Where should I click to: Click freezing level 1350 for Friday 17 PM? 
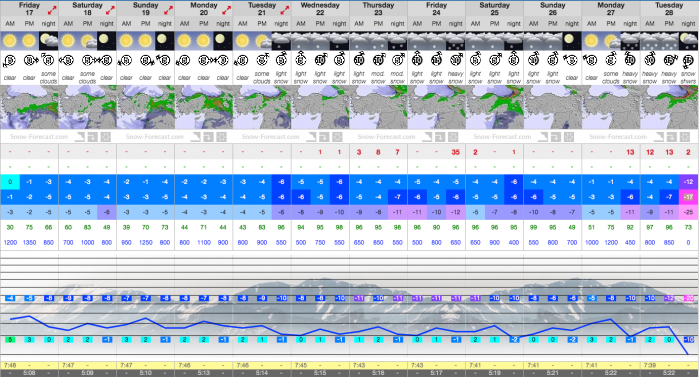pos(29,242)
